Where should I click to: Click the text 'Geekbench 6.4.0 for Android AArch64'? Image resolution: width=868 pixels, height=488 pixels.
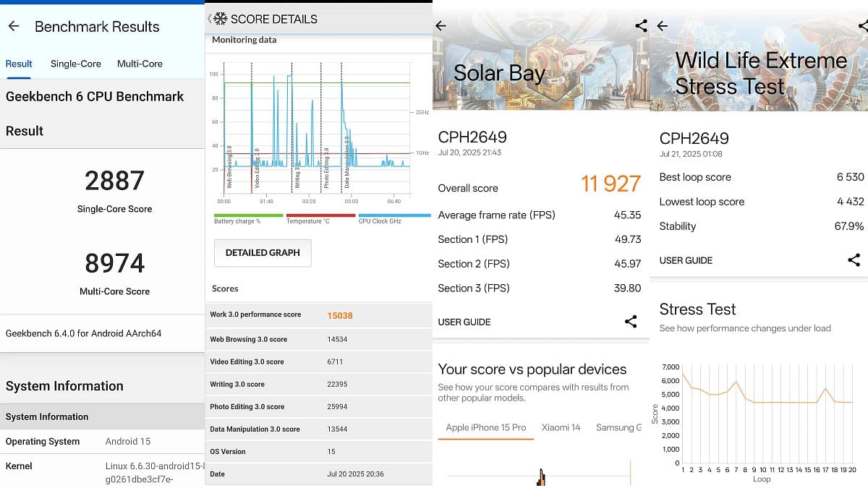[x=83, y=333]
